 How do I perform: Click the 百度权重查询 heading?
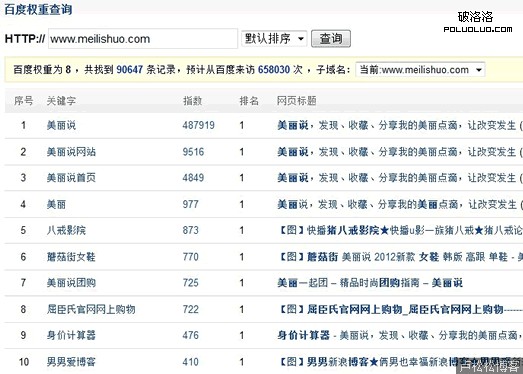[x=38, y=9]
